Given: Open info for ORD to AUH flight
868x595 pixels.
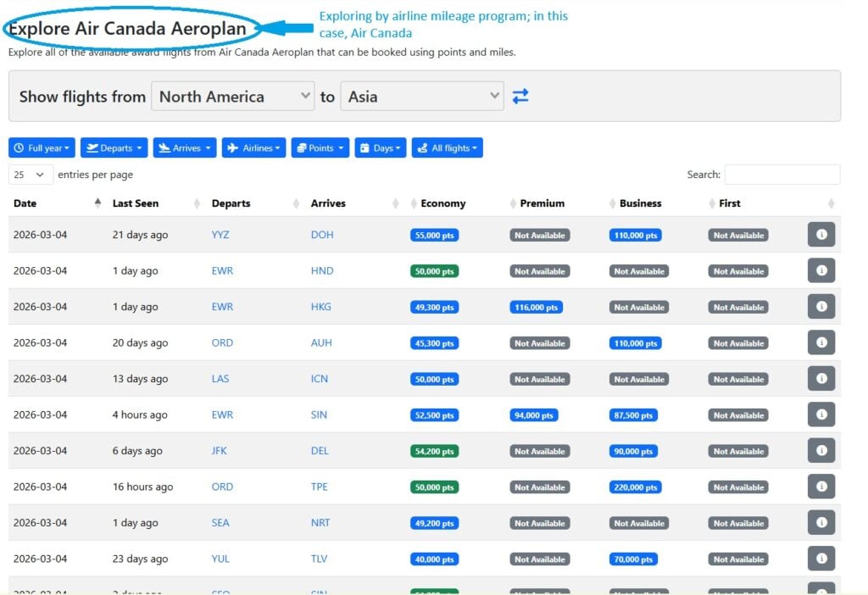Looking at the screenshot, I should point(821,342).
